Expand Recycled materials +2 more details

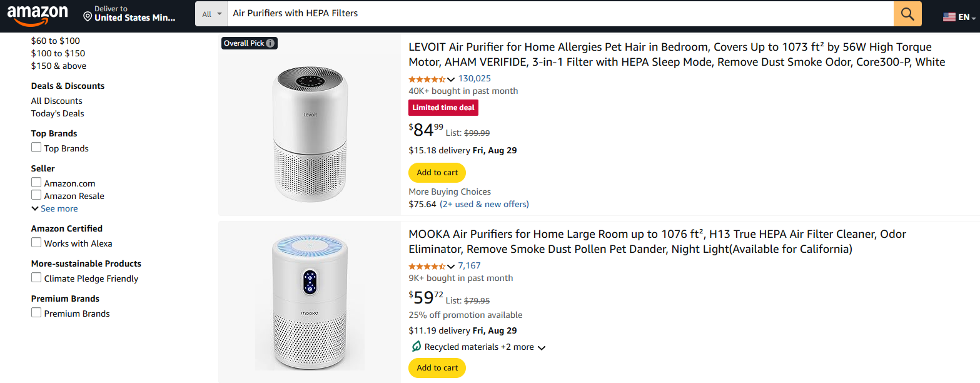tap(542, 347)
